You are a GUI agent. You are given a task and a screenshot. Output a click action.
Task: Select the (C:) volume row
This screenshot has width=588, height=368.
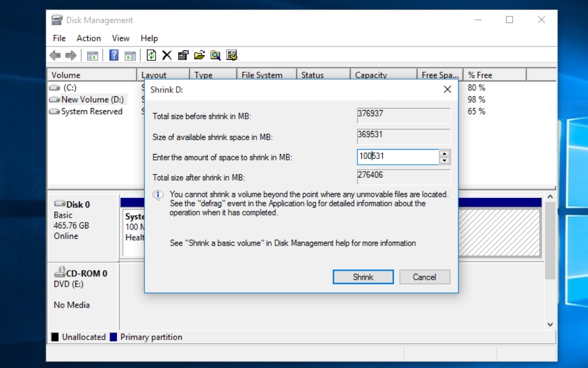69,87
